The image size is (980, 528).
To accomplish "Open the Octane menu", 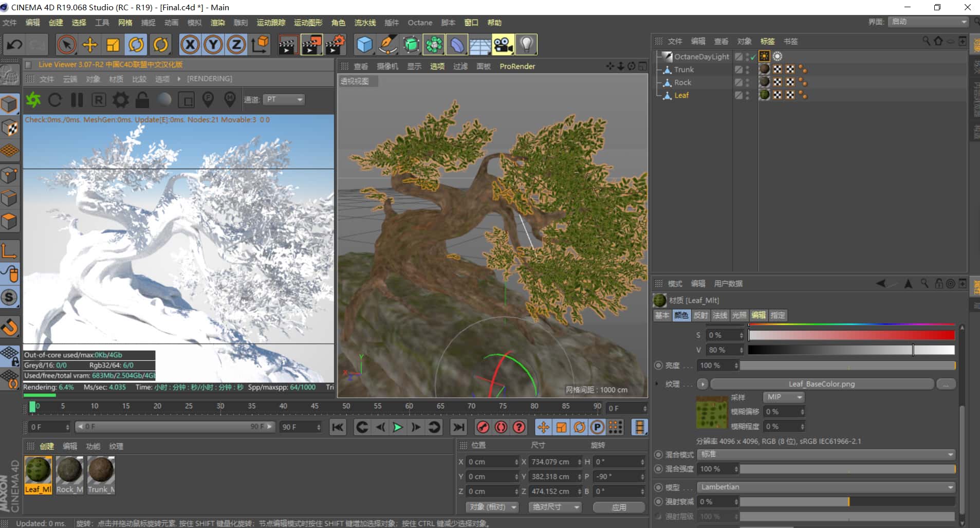I will [x=420, y=23].
